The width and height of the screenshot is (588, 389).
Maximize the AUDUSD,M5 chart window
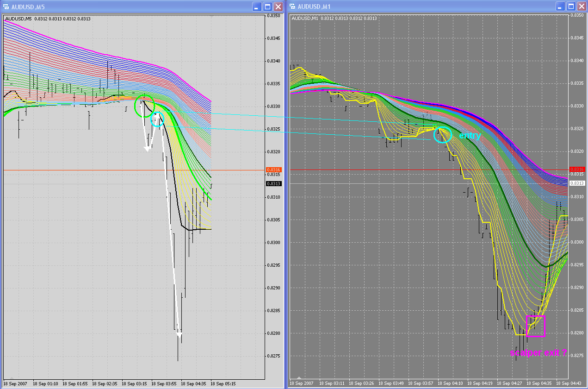pyautogui.click(x=267, y=6)
